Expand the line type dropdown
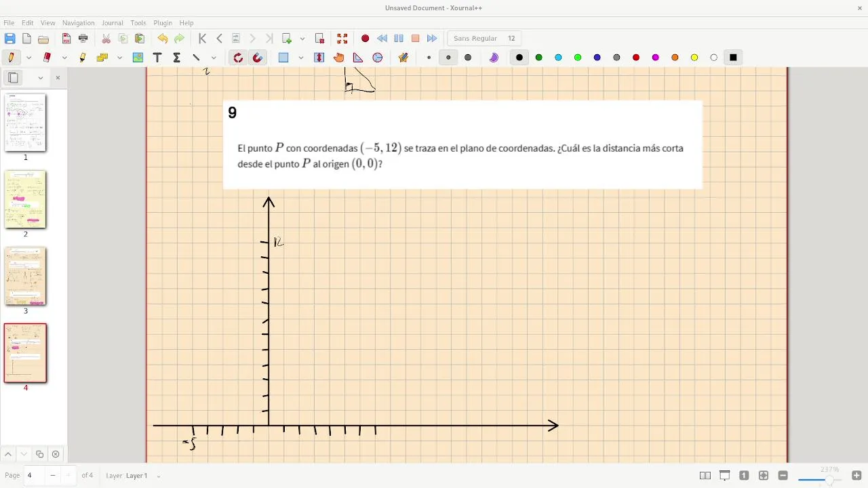Screen dimensions: 868x488 click(214, 58)
